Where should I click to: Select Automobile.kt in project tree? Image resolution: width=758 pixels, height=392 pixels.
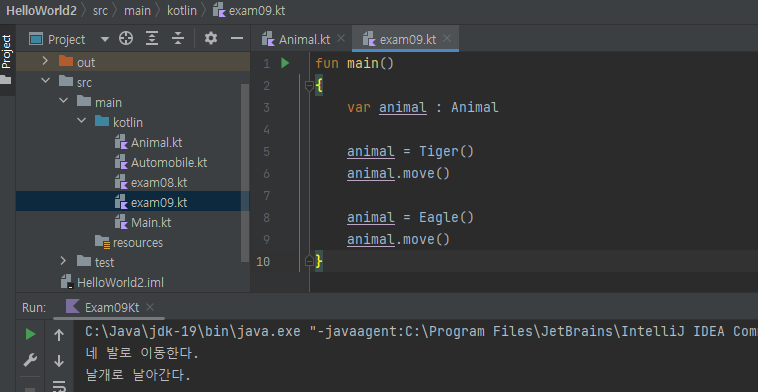click(160, 162)
